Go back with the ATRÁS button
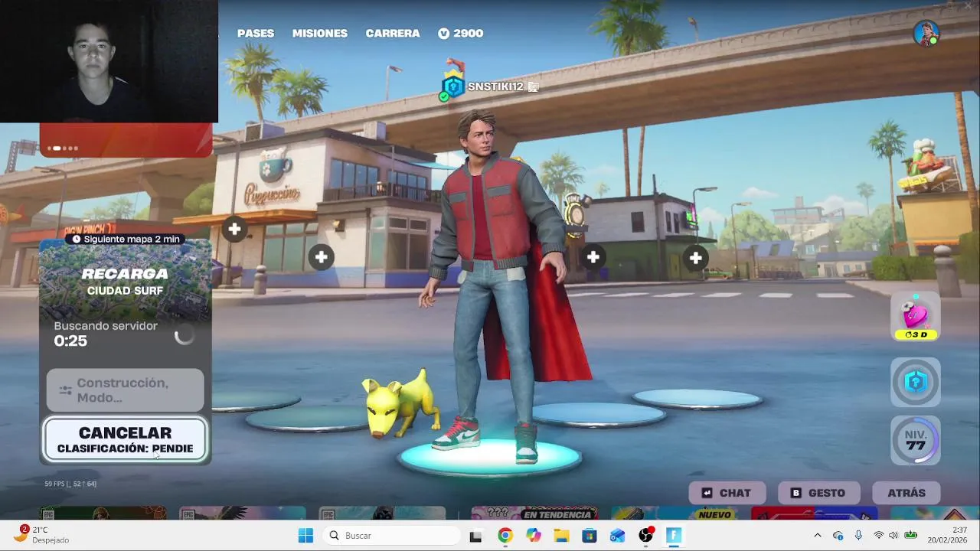 coord(906,493)
